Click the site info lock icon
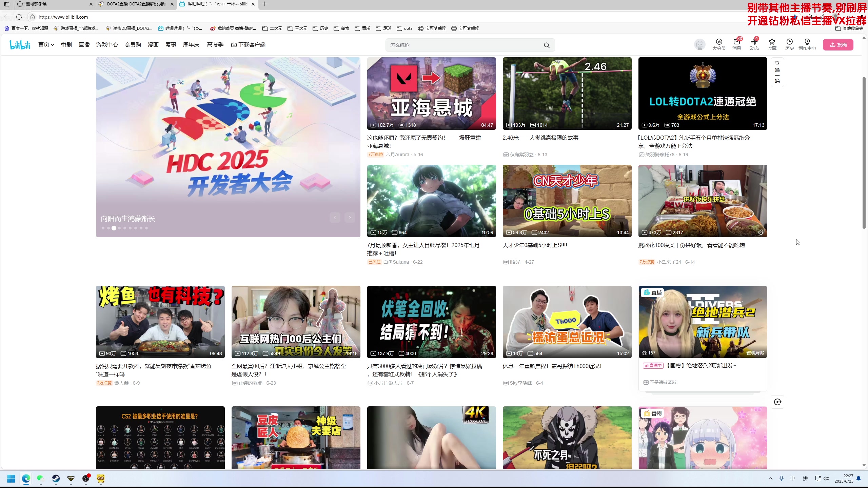This screenshot has width=868, height=488. 33,17
